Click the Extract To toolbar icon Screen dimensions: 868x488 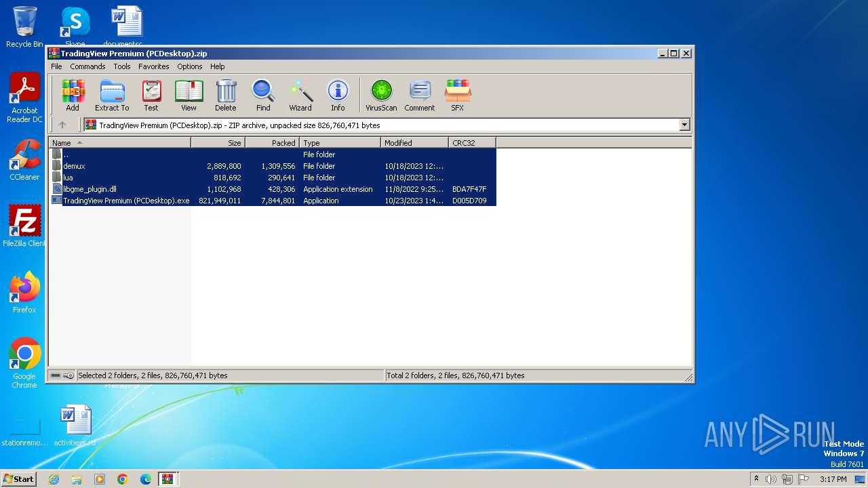click(112, 95)
